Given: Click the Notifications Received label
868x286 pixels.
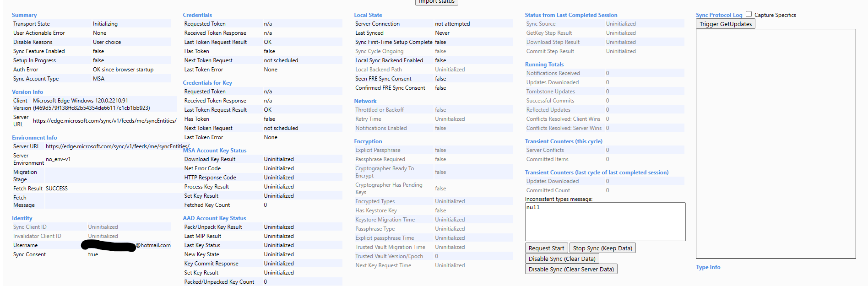Looking at the screenshot, I should (553, 73).
